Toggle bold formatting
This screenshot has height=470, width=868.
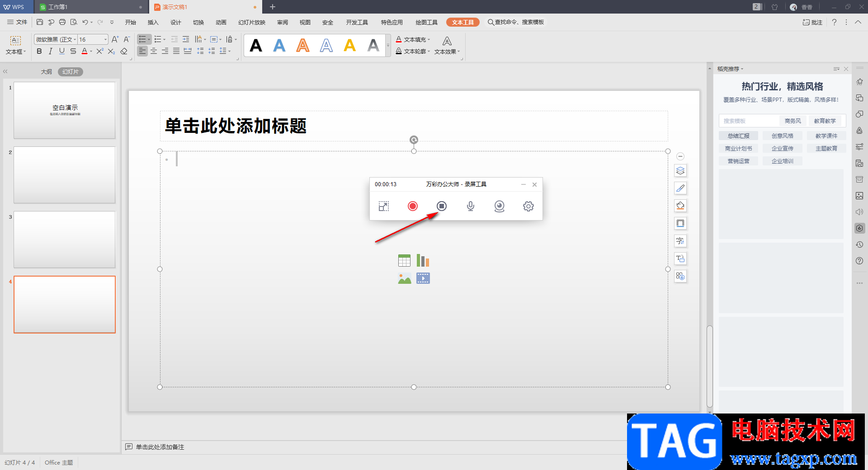click(x=39, y=51)
